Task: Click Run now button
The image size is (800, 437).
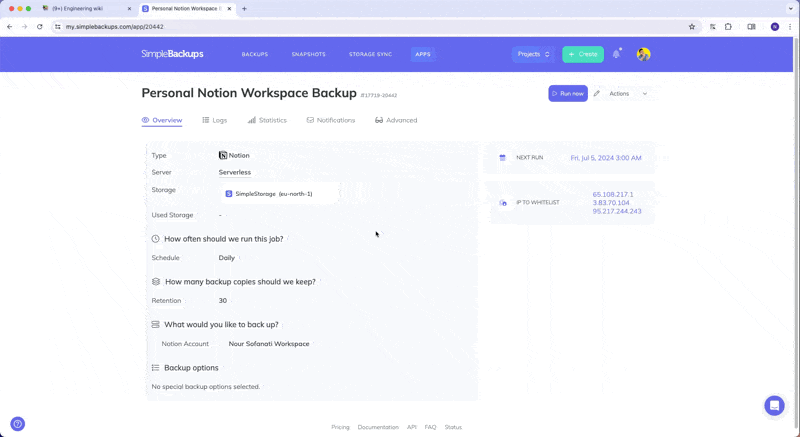Action: (x=568, y=93)
